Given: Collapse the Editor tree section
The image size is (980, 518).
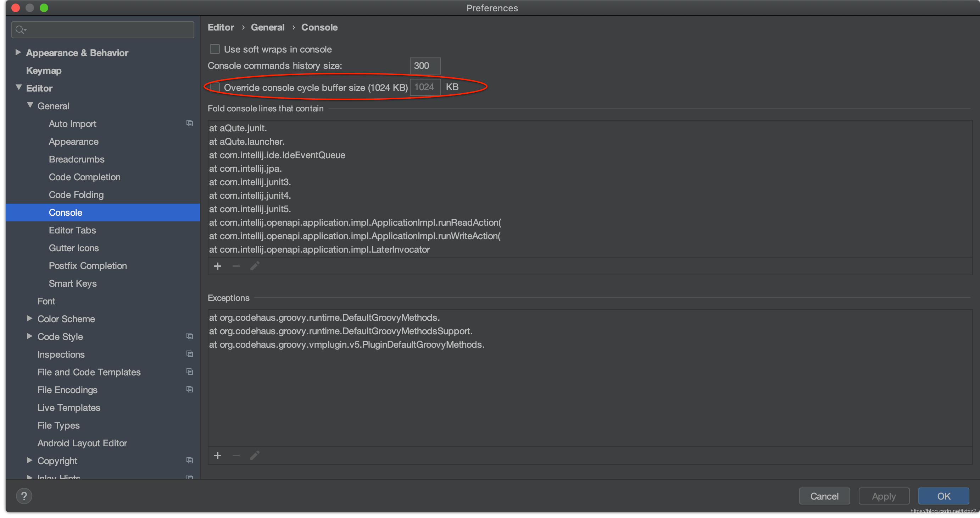Looking at the screenshot, I should 19,88.
